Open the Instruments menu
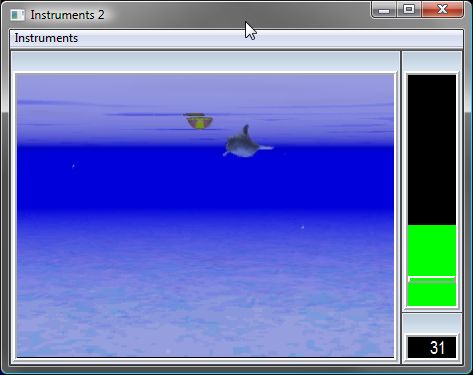 coord(46,38)
